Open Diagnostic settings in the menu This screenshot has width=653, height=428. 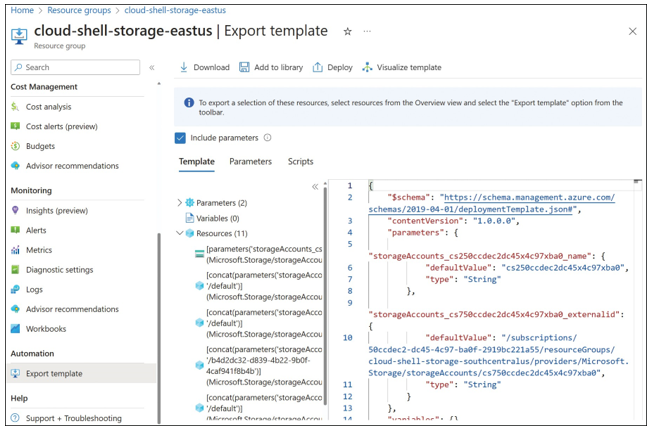60,269
